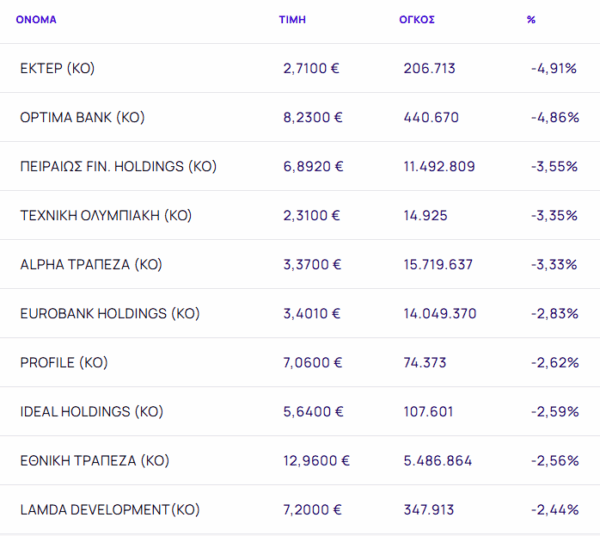Select EUROBANK HOLDINGS (ΚΟ) entry
Screen dimensions: 600x536
[110, 313]
